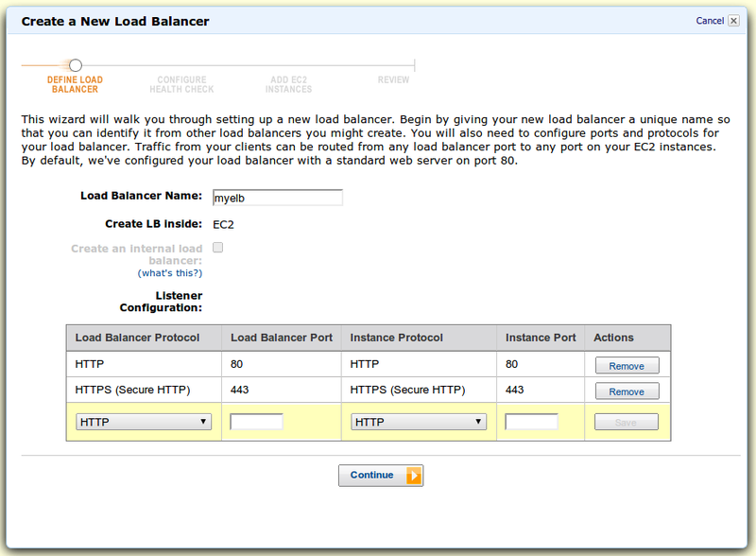The width and height of the screenshot is (756, 556).
Task: Close the wizard with the X icon
Action: coord(733,20)
